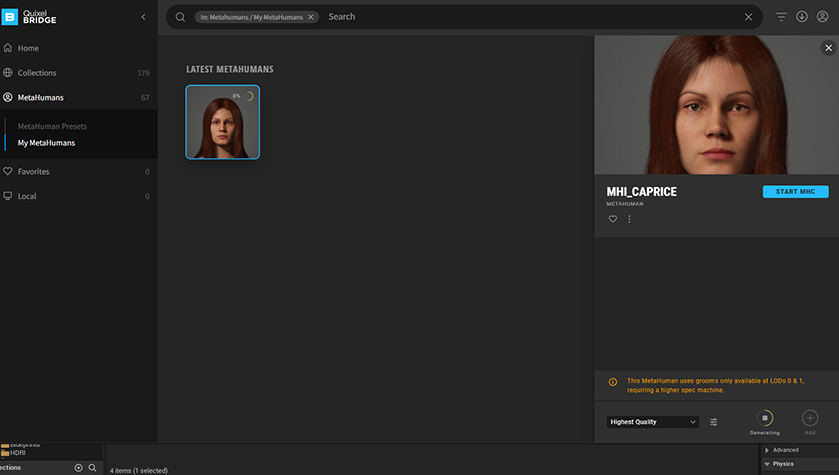Viewport: 839px width, 475px height.
Task: Collapse the left sidebar with chevron
Action: click(x=143, y=17)
